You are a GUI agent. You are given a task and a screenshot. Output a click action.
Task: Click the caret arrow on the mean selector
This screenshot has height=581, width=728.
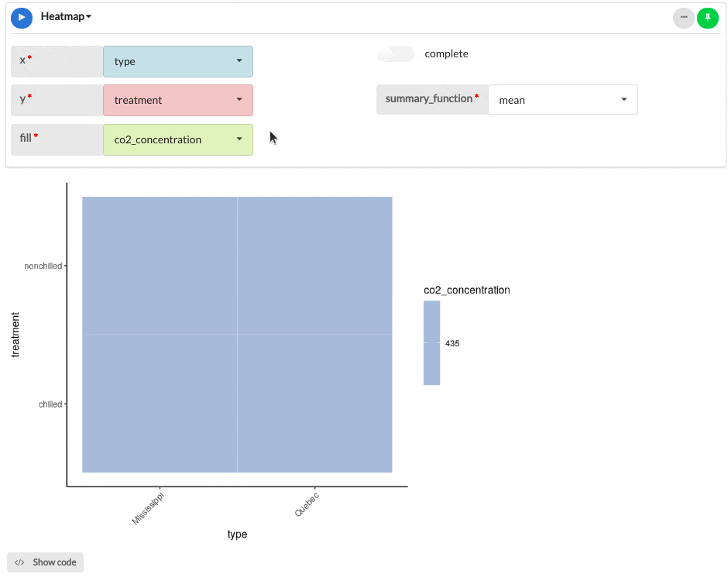point(623,99)
